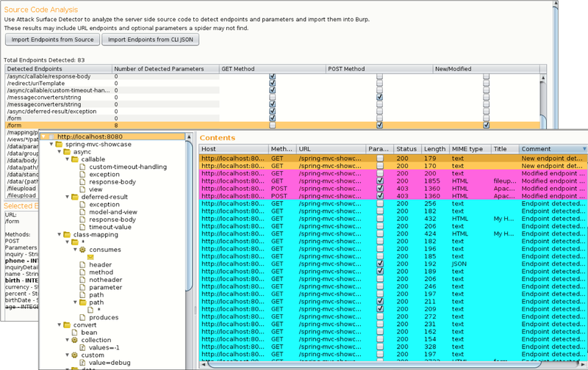Click Import Endpoints from Source button

coord(51,40)
